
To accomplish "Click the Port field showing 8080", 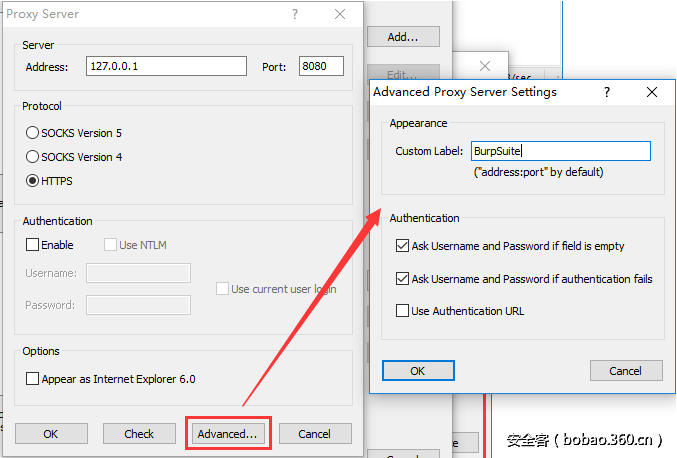I will tap(321, 66).
